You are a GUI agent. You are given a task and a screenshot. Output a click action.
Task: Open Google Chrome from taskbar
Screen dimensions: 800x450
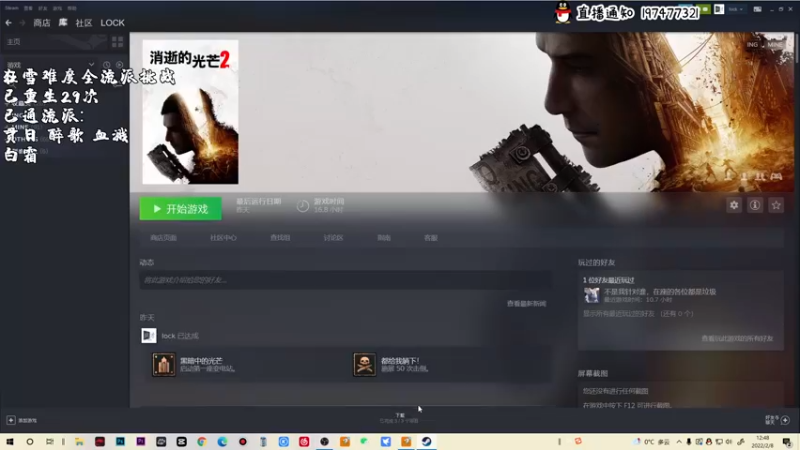(x=202, y=441)
